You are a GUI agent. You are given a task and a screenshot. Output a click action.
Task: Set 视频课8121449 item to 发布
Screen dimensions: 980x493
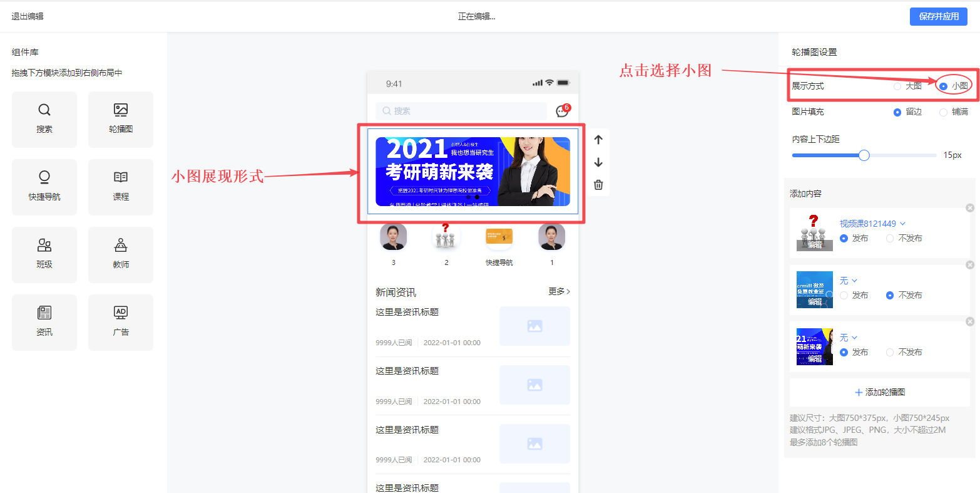(854, 239)
